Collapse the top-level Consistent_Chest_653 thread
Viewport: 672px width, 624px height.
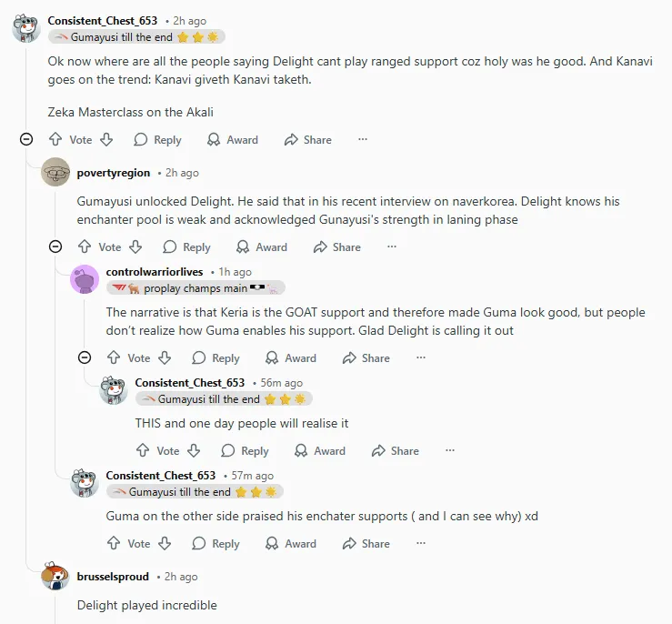pos(26,140)
